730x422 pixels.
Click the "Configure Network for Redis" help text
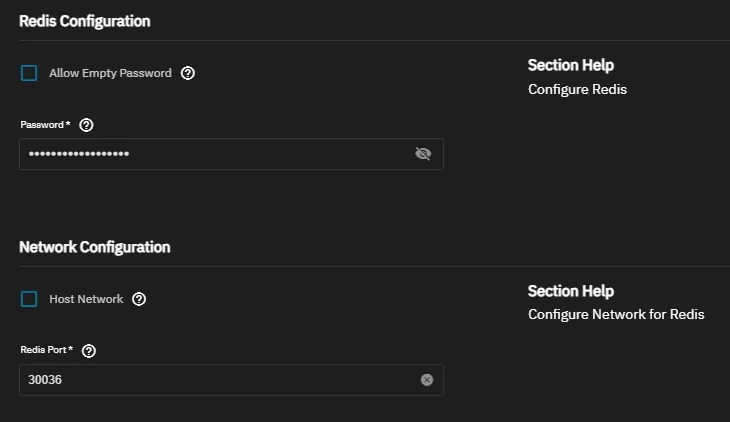(x=616, y=315)
